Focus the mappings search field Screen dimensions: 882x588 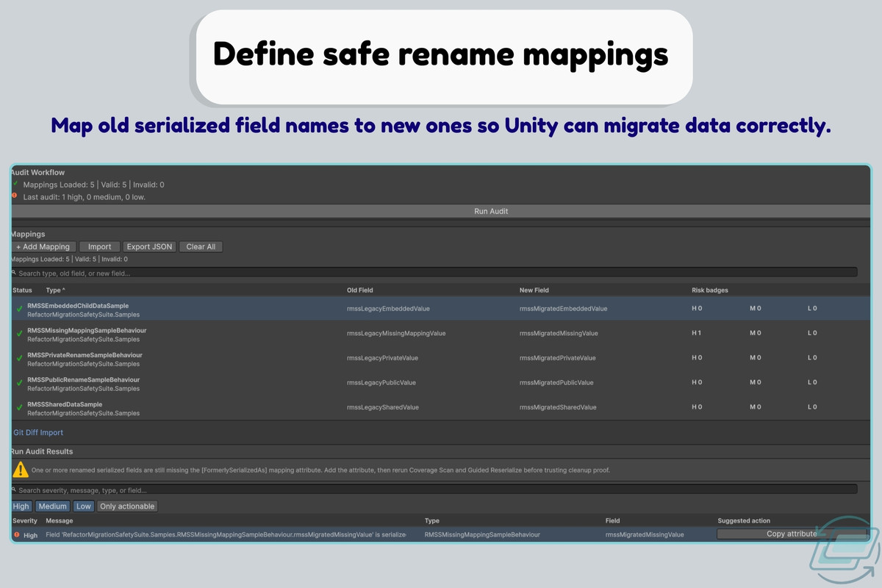(x=434, y=273)
